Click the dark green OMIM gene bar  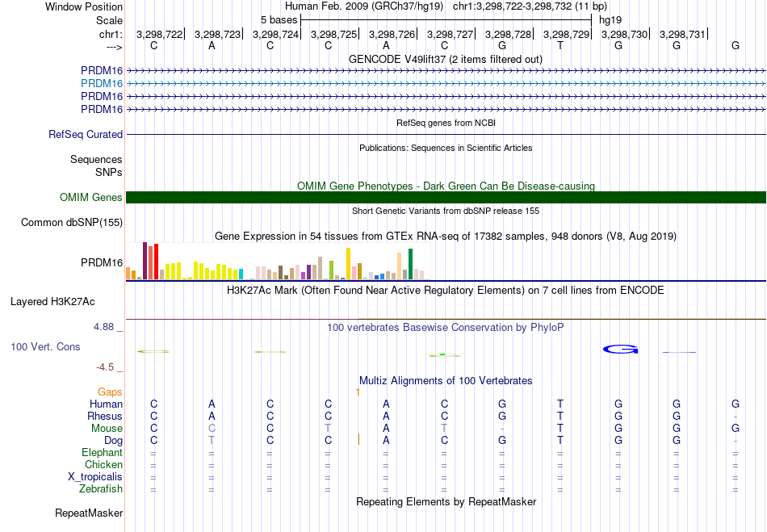(446, 197)
